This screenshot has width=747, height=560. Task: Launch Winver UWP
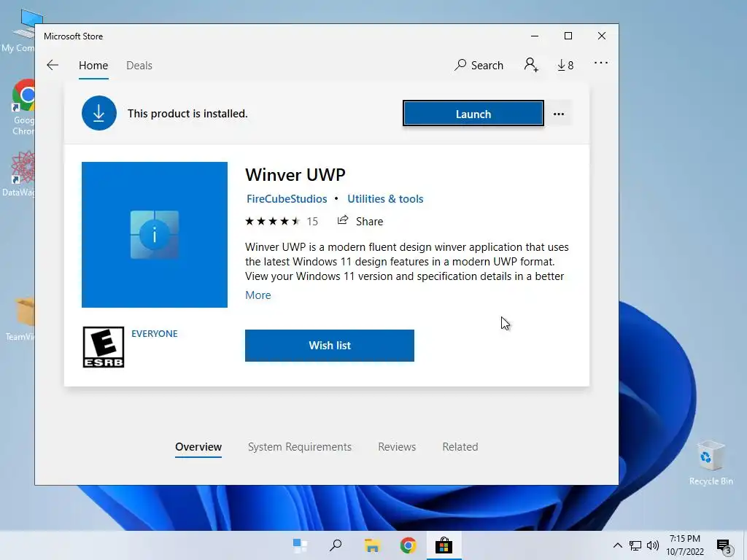tap(473, 114)
